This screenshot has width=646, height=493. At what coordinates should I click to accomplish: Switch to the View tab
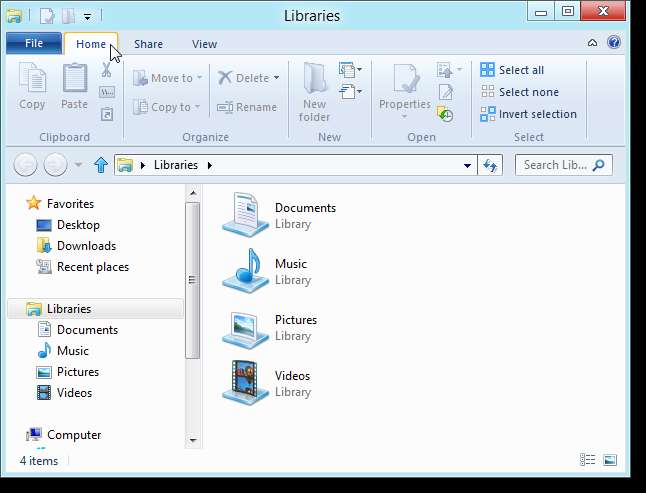[x=204, y=44]
